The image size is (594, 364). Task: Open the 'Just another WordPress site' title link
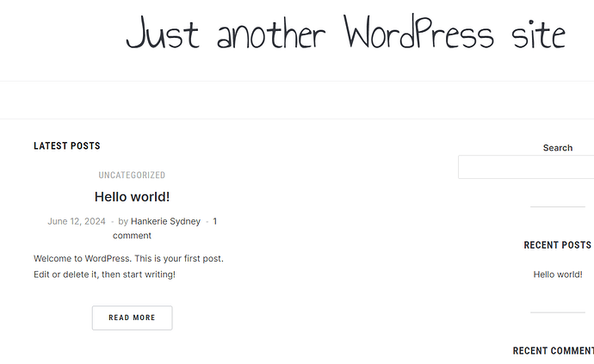(x=345, y=32)
